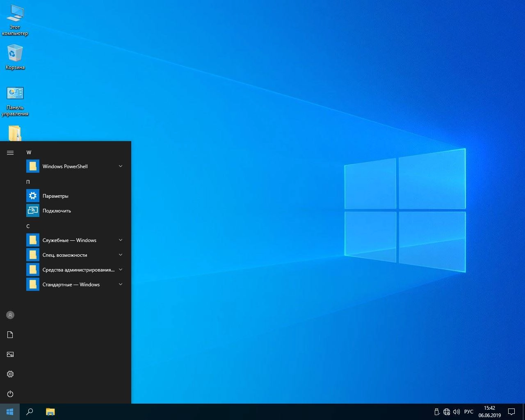Open Подключить app in Start list
The image size is (525, 420).
coord(75,211)
